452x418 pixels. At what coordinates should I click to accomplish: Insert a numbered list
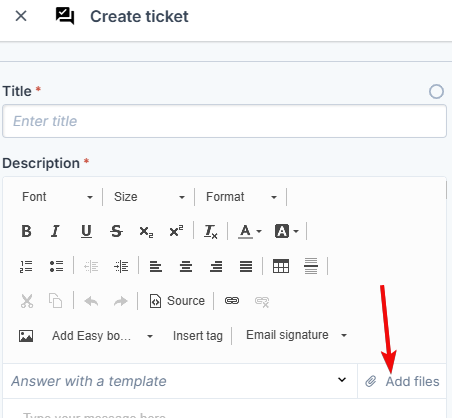26,266
